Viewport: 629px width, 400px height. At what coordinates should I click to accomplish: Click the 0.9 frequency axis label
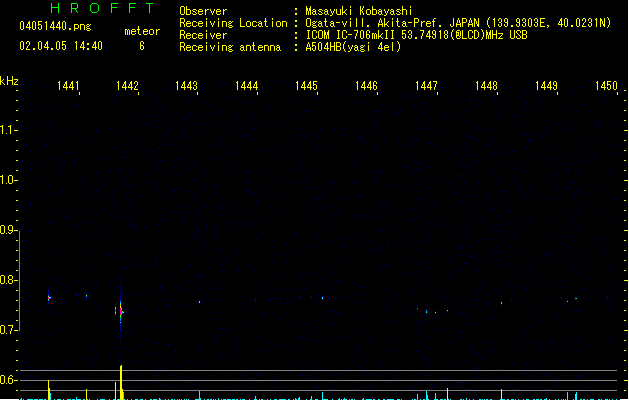[7, 230]
